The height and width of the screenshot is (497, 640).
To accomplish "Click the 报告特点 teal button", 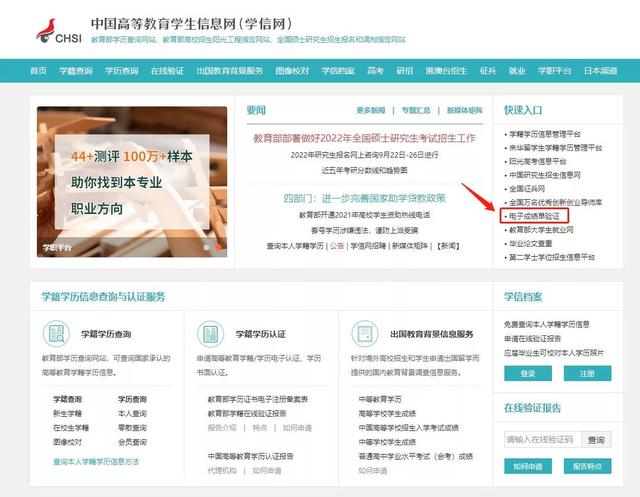I will [x=587, y=466].
